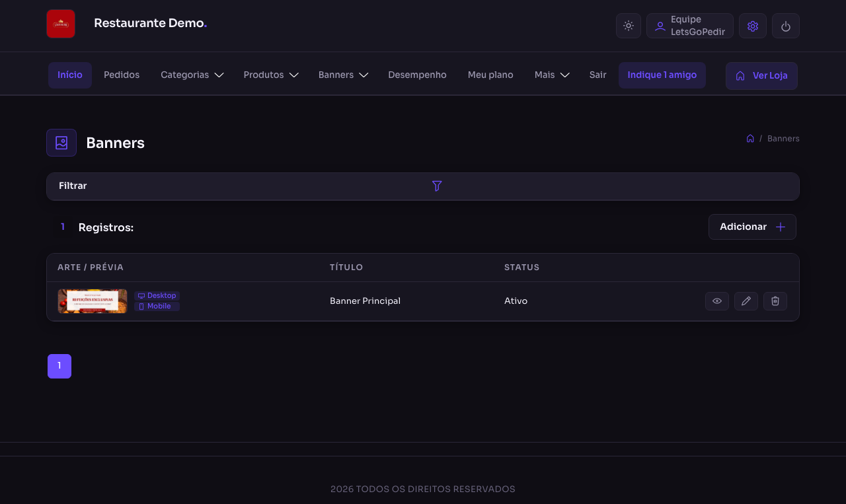Image resolution: width=846 pixels, height=504 pixels.
Task: Toggle light mode with the sun icon
Action: point(629,26)
